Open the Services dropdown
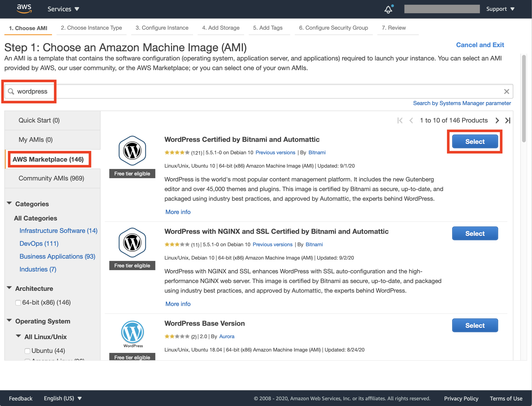The height and width of the screenshot is (406, 532). tap(63, 9)
